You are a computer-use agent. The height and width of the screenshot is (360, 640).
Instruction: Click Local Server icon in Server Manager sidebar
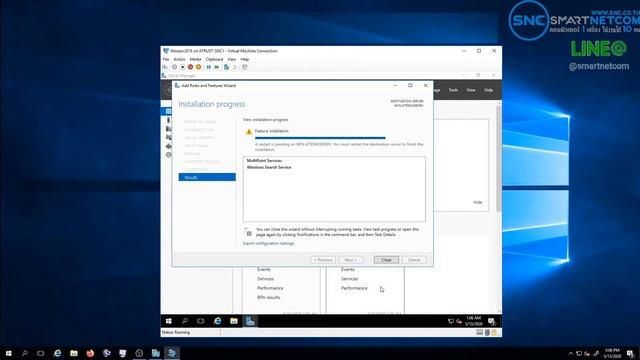coord(168,120)
